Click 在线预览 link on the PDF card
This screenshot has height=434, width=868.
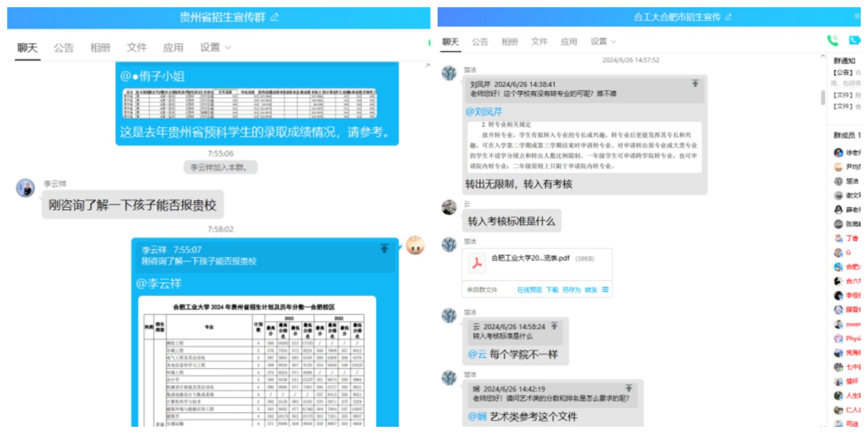pyautogui.click(x=529, y=290)
